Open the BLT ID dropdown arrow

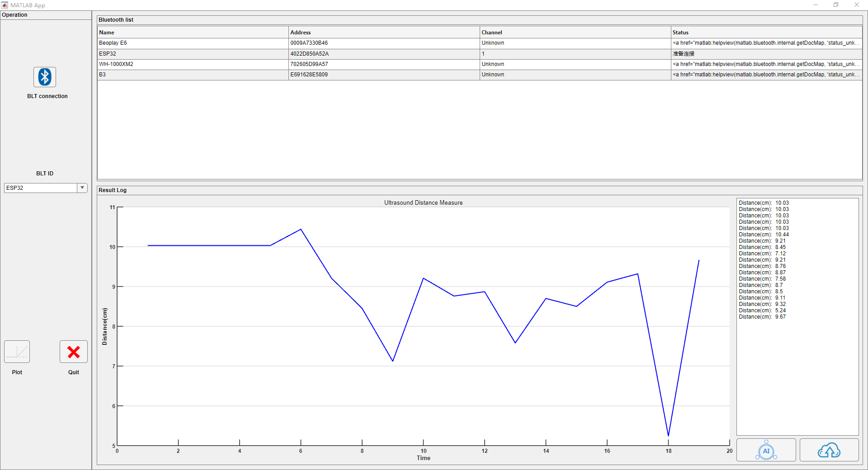82,188
